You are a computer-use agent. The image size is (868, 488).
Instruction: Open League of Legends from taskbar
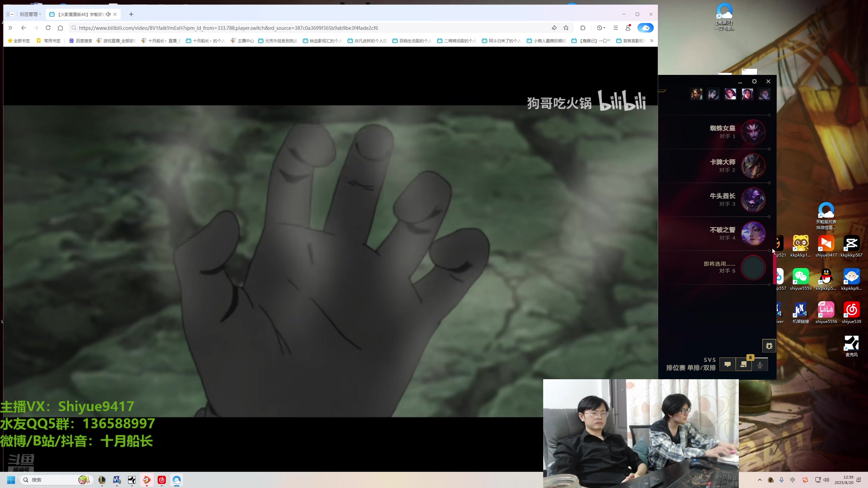click(x=102, y=480)
